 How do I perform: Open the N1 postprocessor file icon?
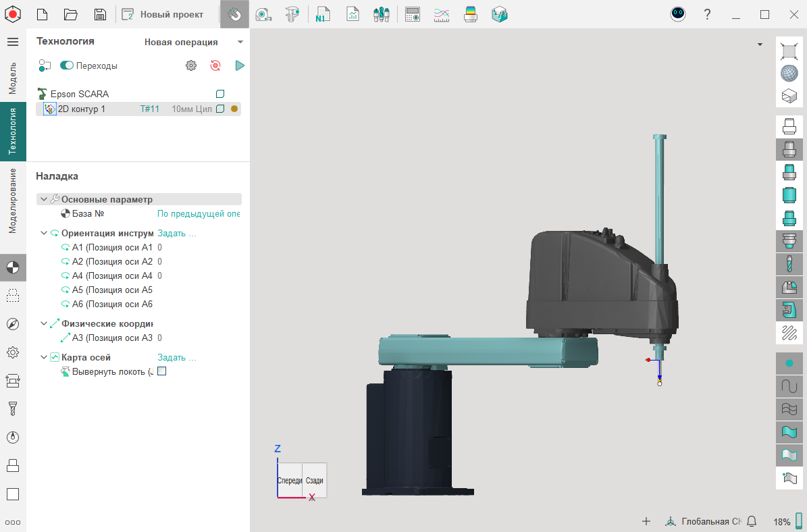coord(323,14)
